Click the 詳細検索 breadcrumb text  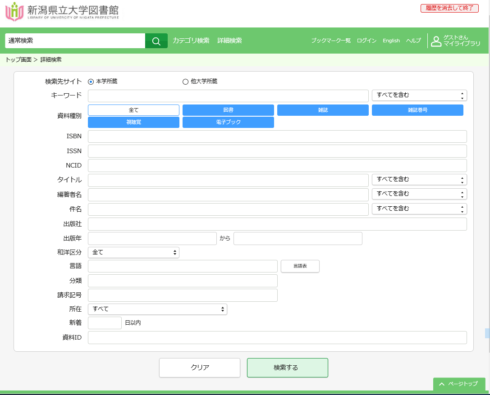(x=51, y=60)
